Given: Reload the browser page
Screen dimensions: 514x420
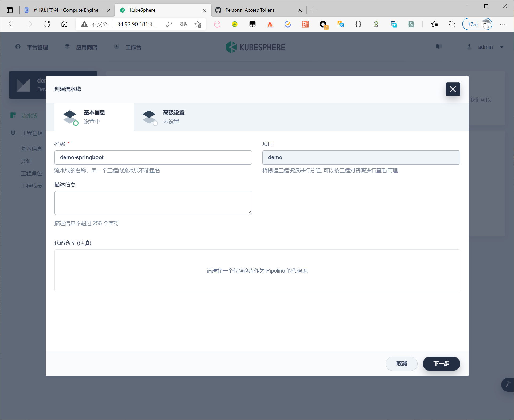Looking at the screenshot, I should (47, 24).
